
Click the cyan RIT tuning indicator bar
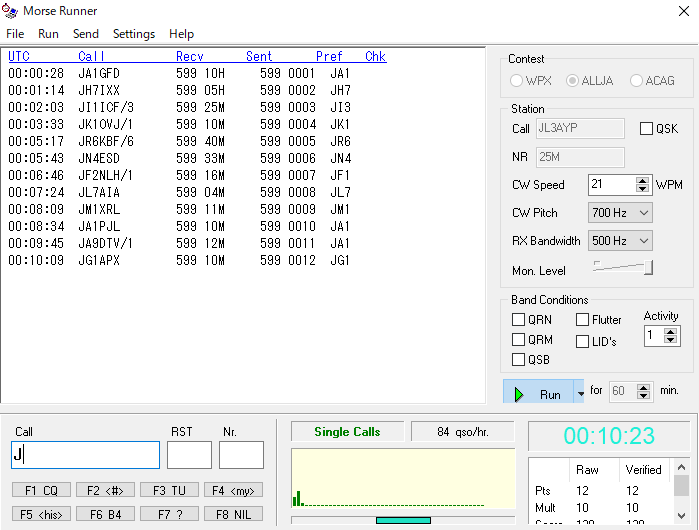(x=403, y=520)
